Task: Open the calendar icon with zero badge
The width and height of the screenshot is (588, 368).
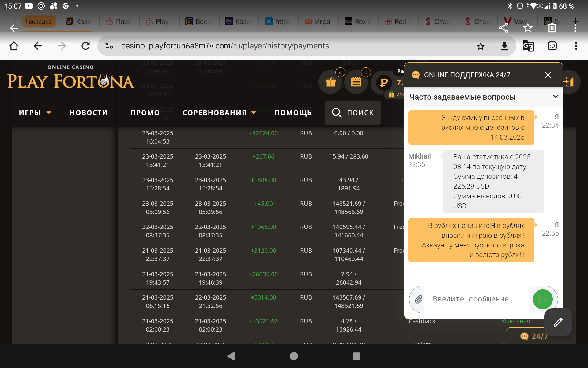Action: pos(356,82)
